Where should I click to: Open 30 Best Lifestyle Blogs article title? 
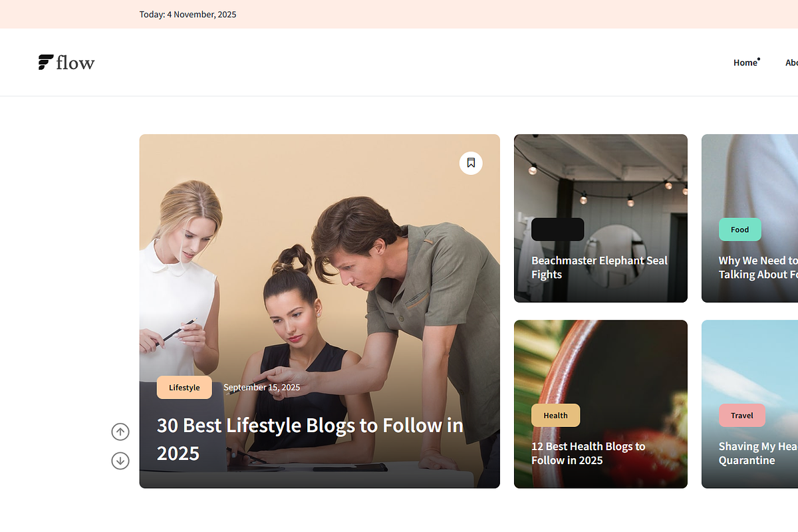coord(310,439)
